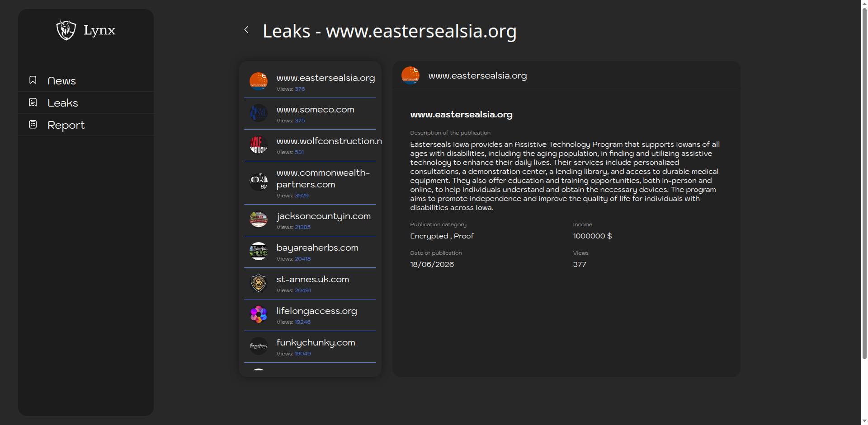Open the News menu item
Image resolution: width=868 pixels, height=425 pixels.
[86, 80]
